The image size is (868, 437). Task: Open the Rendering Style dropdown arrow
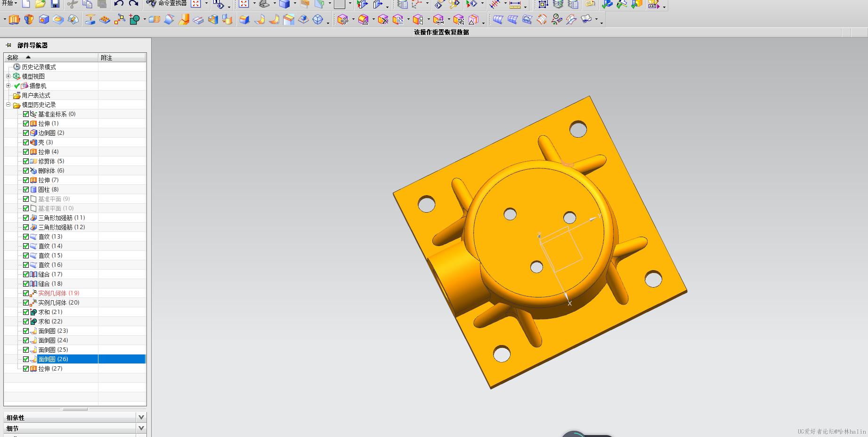coord(295,4)
